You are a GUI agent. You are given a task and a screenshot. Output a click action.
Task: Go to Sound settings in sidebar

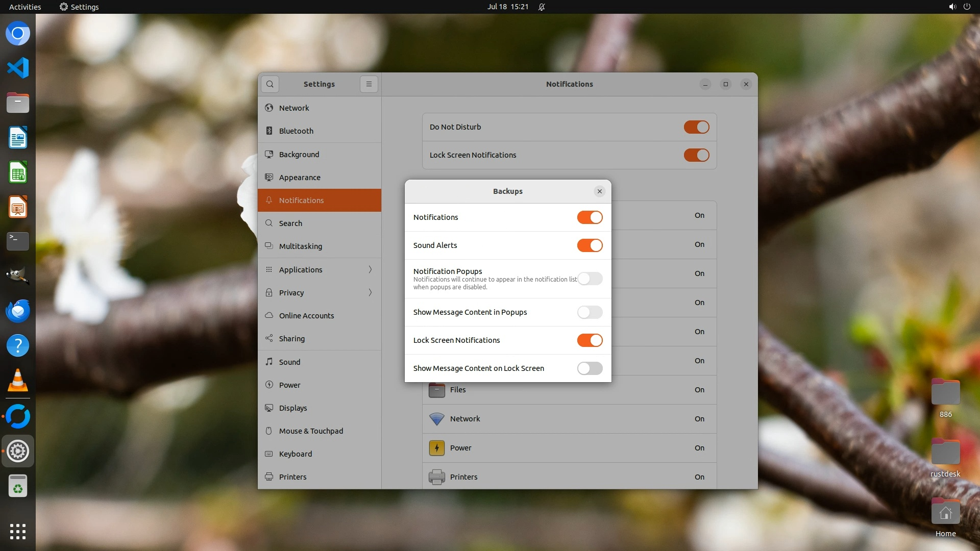[x=289, y=362]
